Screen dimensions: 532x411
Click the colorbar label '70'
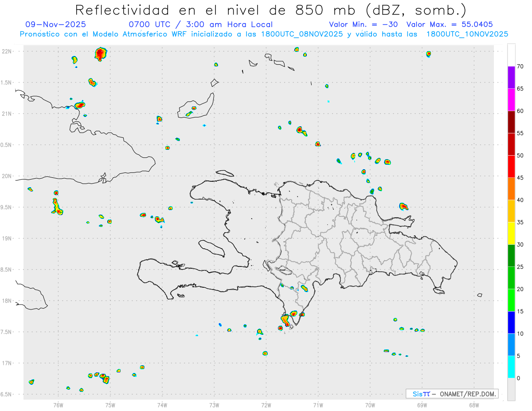pyautogui.click(x=520, y=67)
